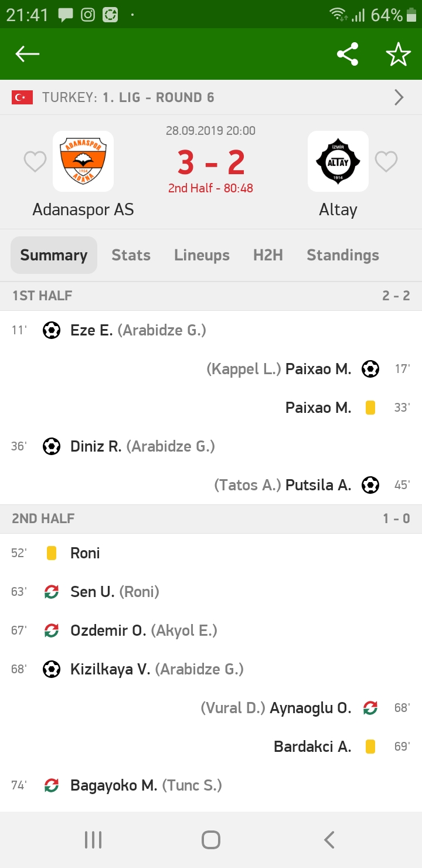422x868 pixels.
Task: Expand Turkey 1. Lig chevron arrow
Action: 399,97
